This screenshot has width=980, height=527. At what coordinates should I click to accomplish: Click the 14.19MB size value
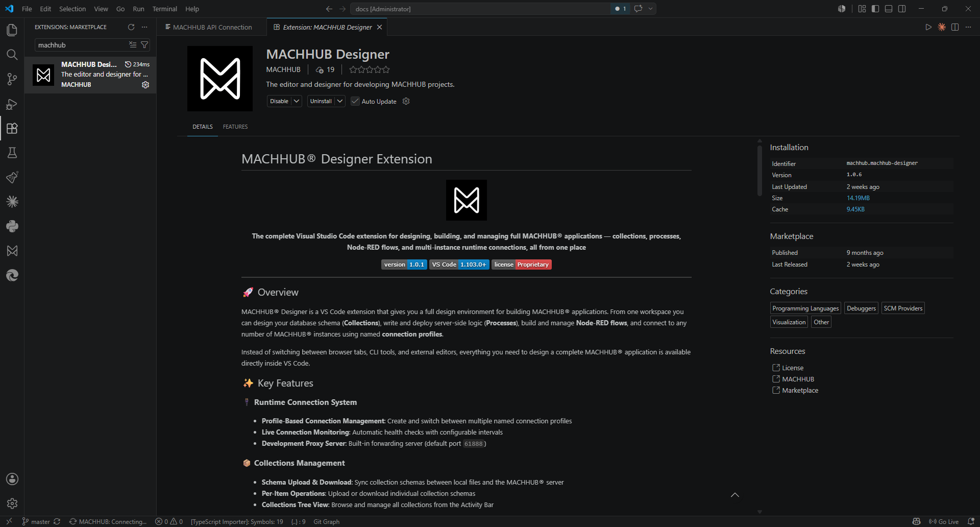pyautogui.click(x=858, y=198)
